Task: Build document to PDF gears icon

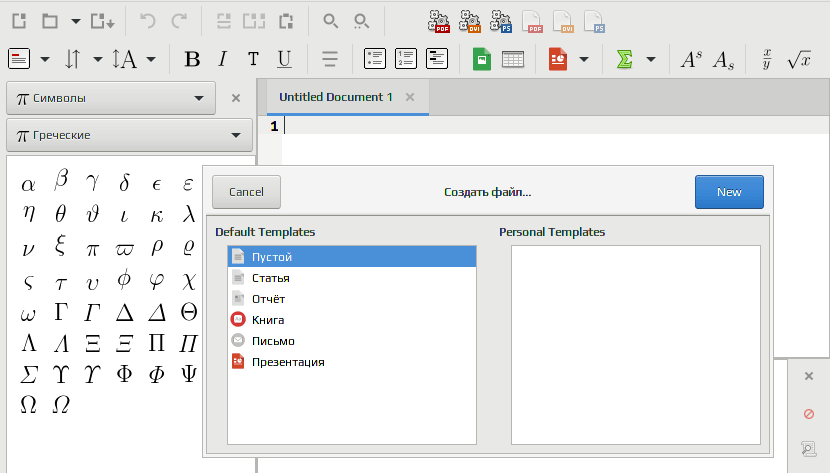Action: [439, 22]
